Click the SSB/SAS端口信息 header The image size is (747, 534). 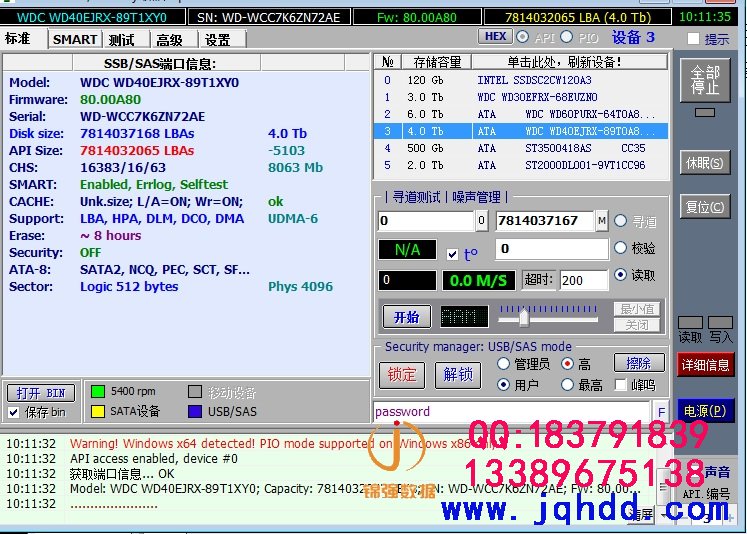(160, 64)
